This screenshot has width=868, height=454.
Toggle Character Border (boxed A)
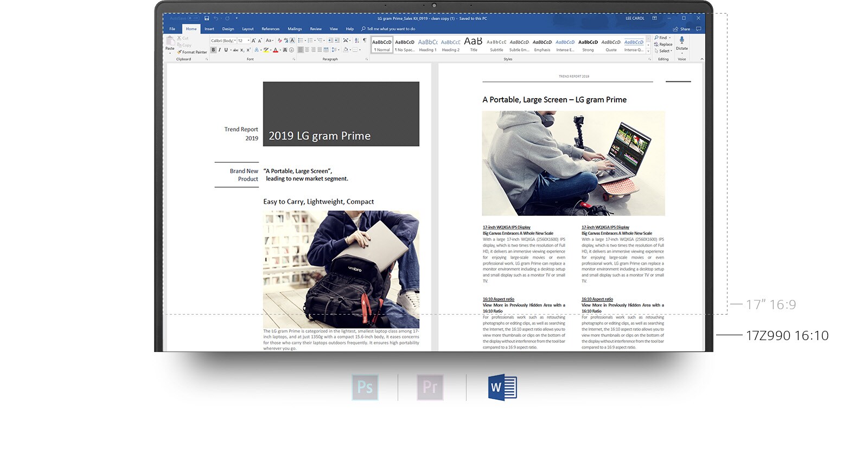click(292, 41)
